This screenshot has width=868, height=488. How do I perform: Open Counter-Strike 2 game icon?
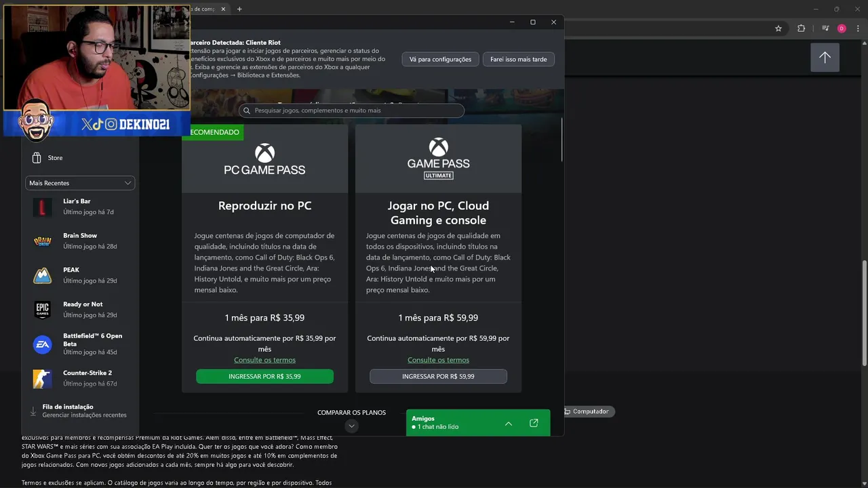(42, 378)
